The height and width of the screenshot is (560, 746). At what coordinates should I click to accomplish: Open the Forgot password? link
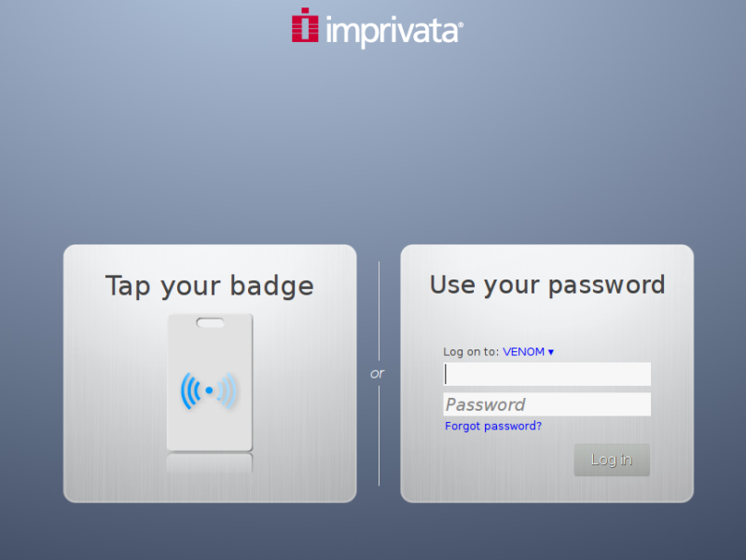click(x=493, y=426)
